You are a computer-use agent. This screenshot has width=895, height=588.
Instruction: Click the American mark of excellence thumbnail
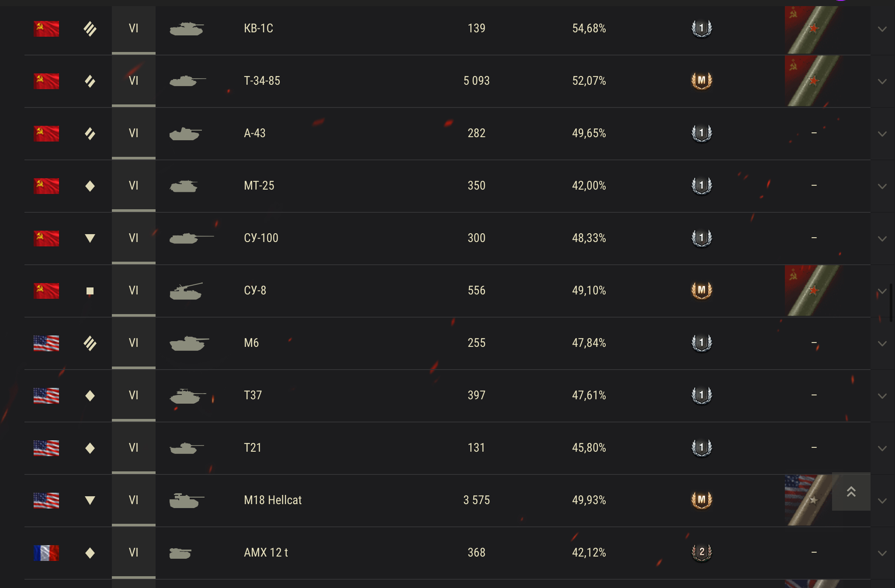(x=808, y=500)
